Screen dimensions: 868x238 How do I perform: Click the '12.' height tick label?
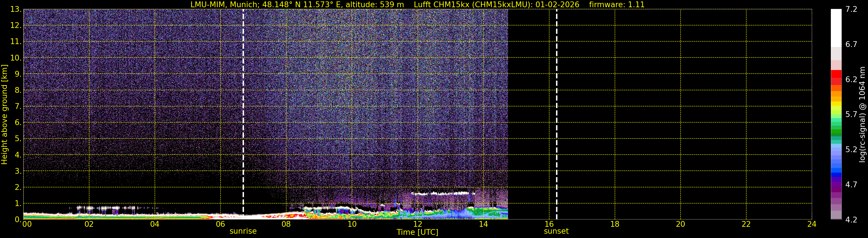point(16,26)
